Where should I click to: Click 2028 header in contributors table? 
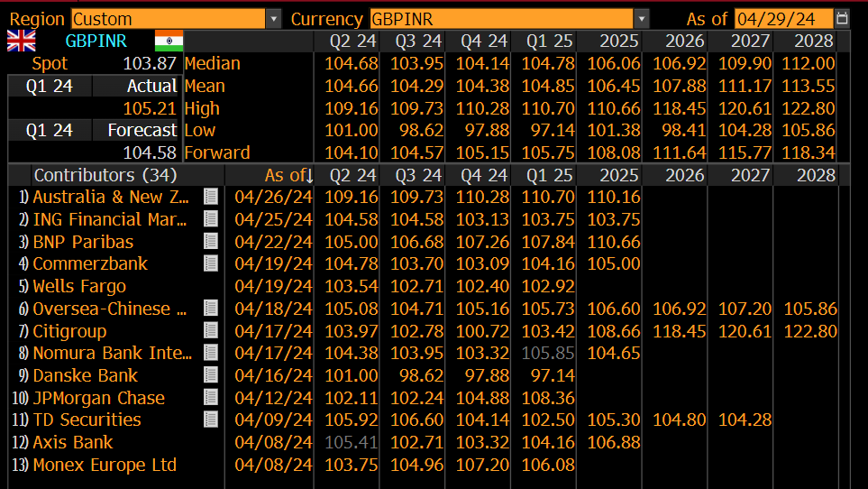point(816,175)
